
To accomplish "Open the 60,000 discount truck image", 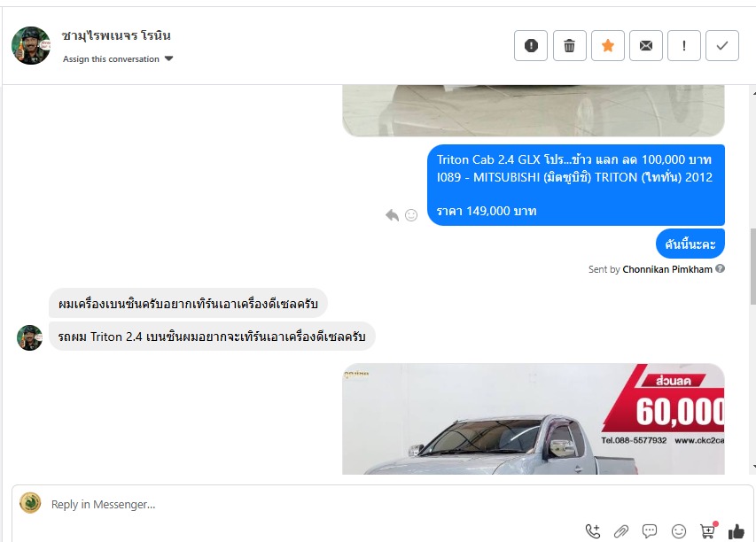I will [534, 419].
